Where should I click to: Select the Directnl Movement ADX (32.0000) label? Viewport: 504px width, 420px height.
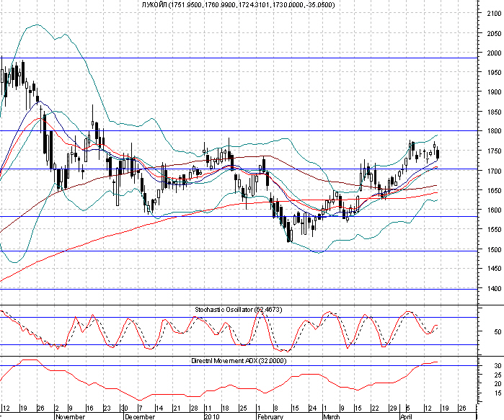click(239, 361)
